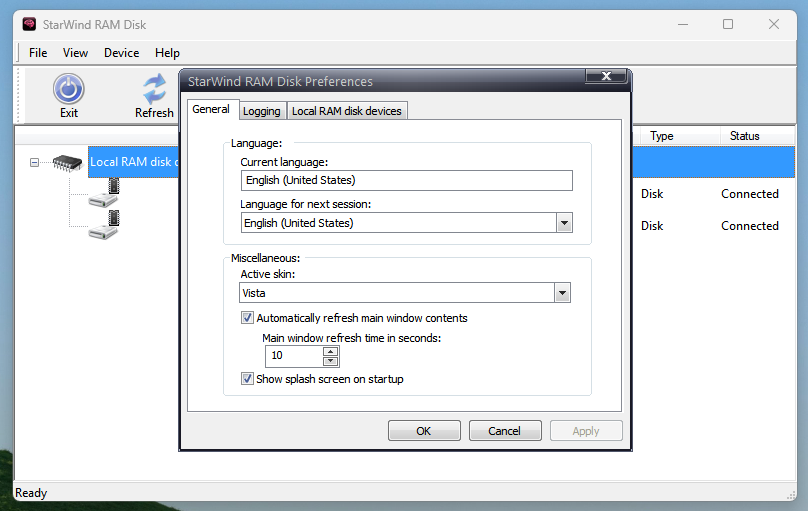Click the Cancel button
The image size is (808, 511).
click(505, 431)
